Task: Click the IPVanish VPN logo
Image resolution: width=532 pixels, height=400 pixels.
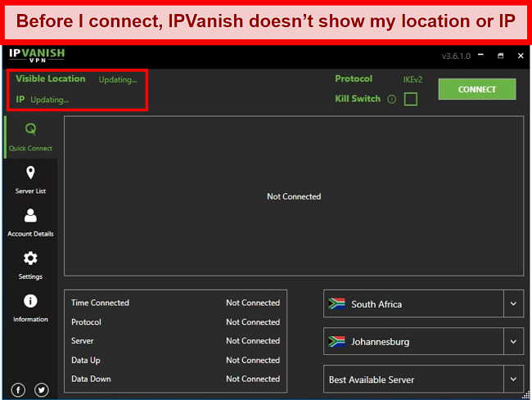Action: 37,56
